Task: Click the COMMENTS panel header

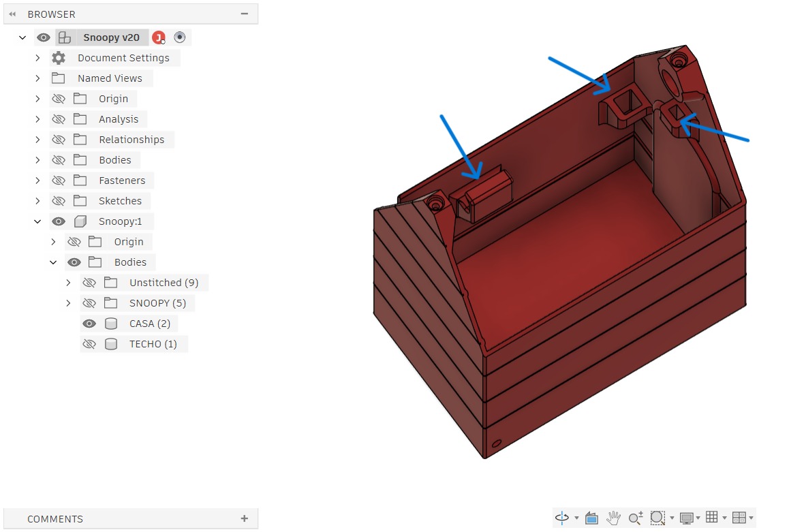Action: coord(131,518)
